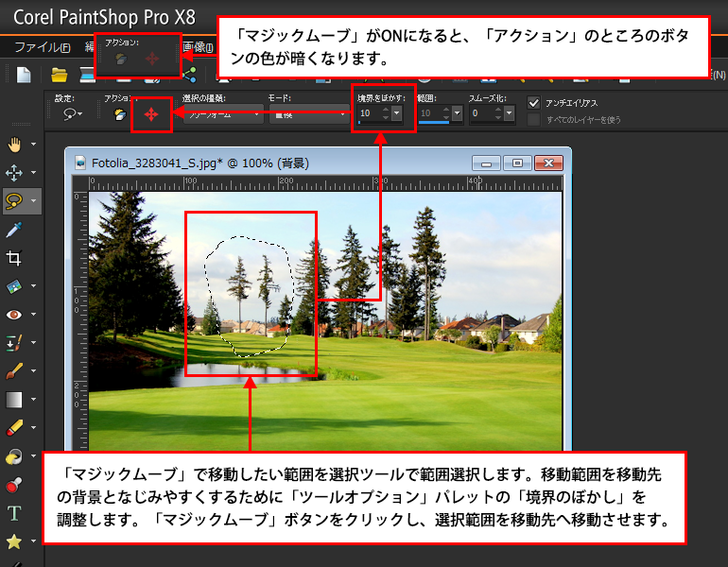Image resolution: width=728 pixels, height=567 pixels.
Task: Maximize the Fotolia_3283041_S.jpg image window
Action: tap(517, 163)
